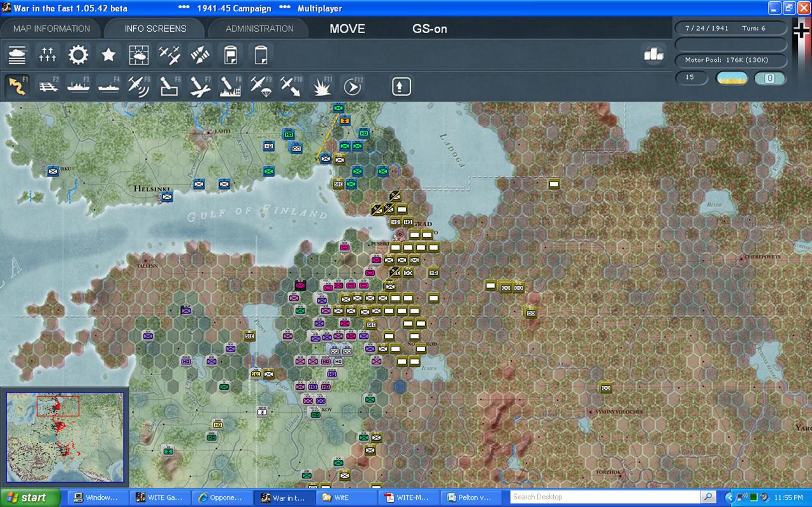Viewport: 812px width, 507px height.
Task: Click the Search Desktop input field
Action: point(605,497)
